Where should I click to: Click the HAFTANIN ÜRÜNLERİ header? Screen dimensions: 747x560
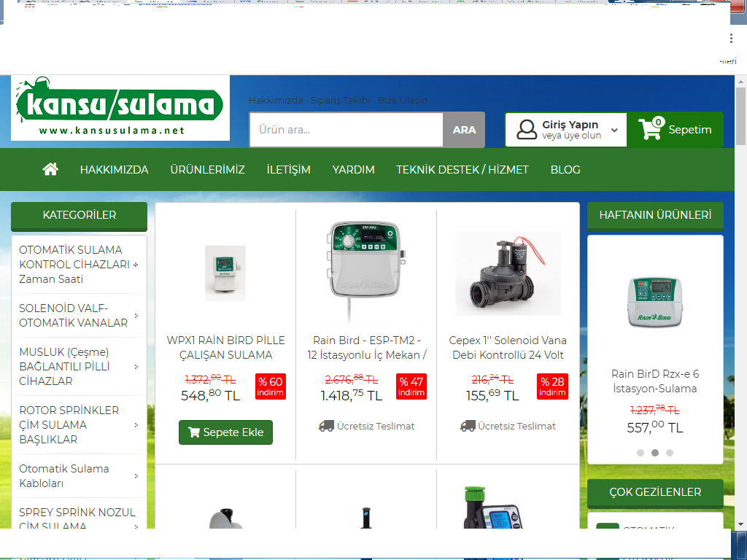(x=655, y=215)
